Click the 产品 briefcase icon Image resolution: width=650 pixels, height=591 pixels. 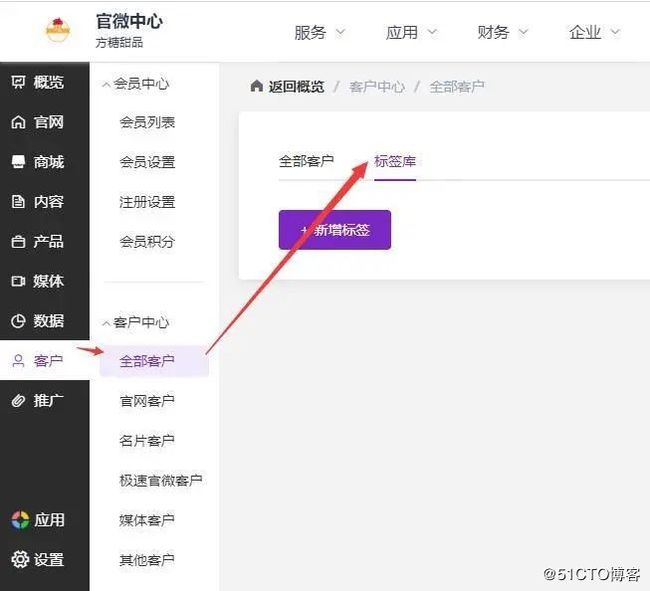pyautogui.click(x=18, y=241)
